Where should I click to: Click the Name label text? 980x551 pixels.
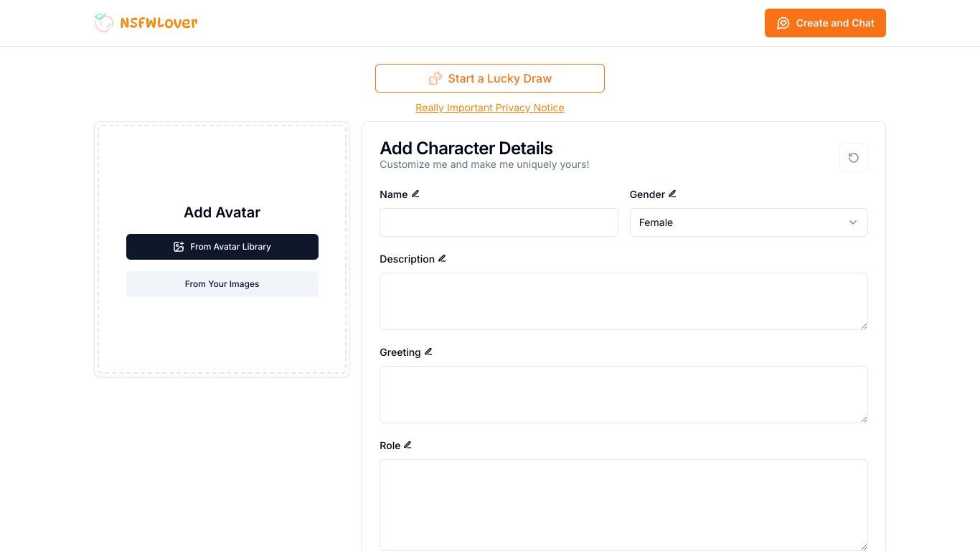point(394,194)
